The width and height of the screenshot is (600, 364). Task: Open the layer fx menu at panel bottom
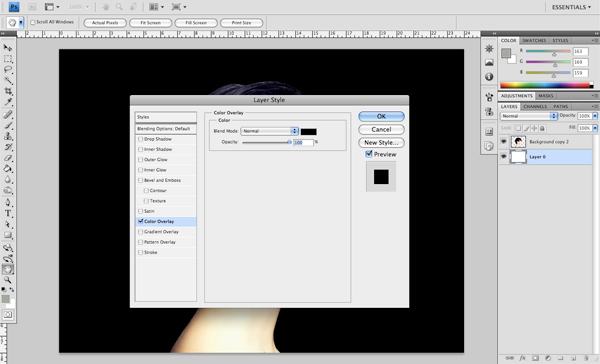click(x=522, y=358)
